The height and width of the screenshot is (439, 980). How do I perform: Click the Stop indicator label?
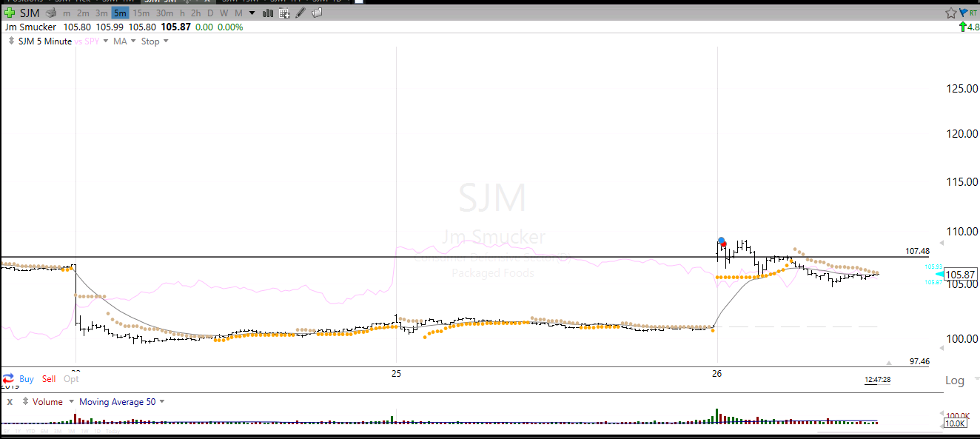point(150,41)
